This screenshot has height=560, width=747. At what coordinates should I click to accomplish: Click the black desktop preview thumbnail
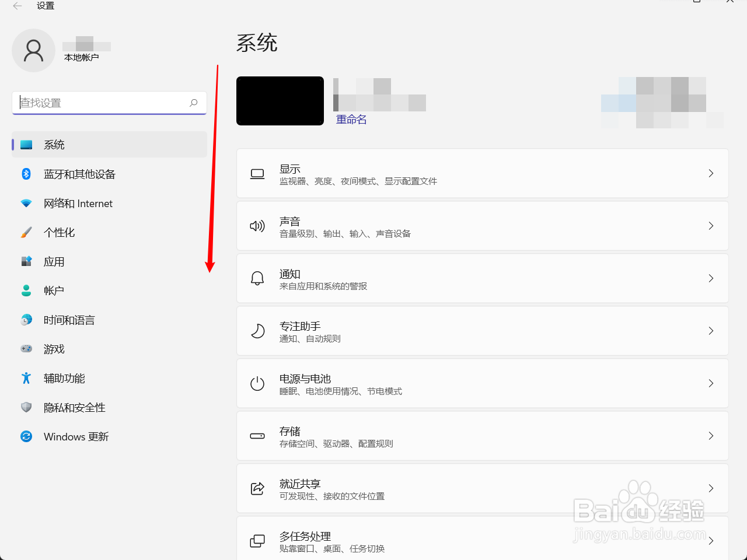point(280,101)
